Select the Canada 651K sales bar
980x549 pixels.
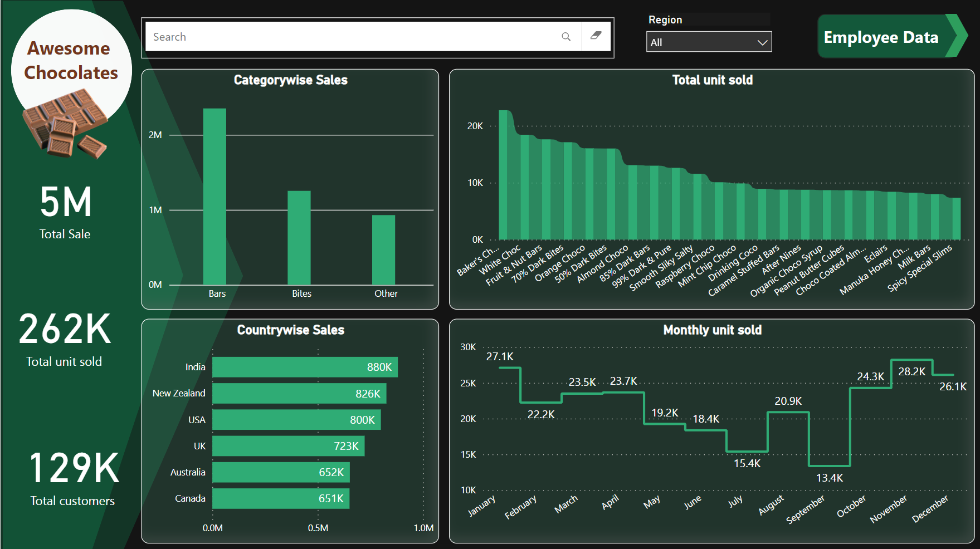(281, 498)
